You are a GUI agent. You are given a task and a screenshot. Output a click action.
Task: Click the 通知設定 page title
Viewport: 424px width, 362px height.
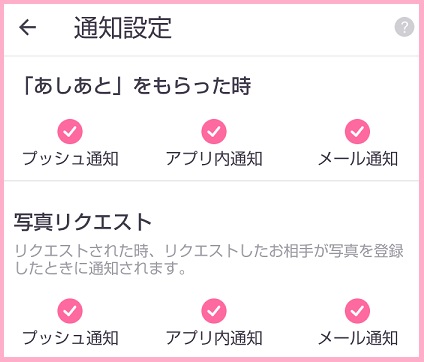pos(123,28)
